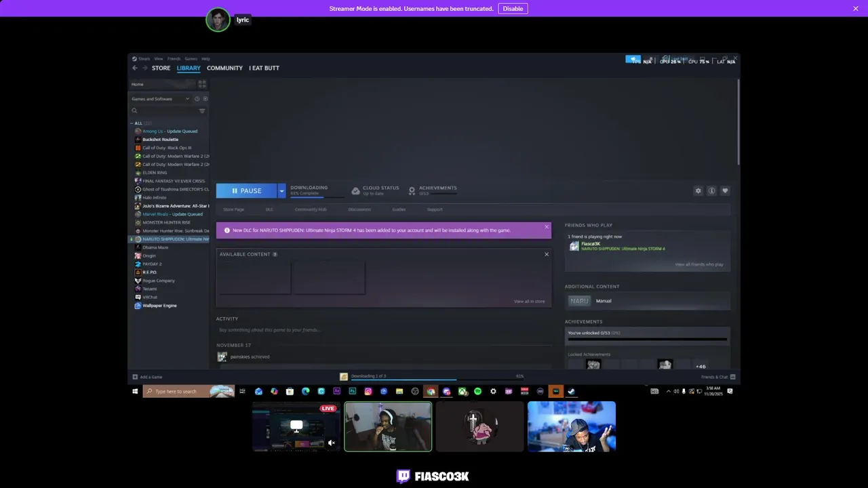Unmute the LIVE stream thumbnail audio
868x488 pixels.
[331, 443]
